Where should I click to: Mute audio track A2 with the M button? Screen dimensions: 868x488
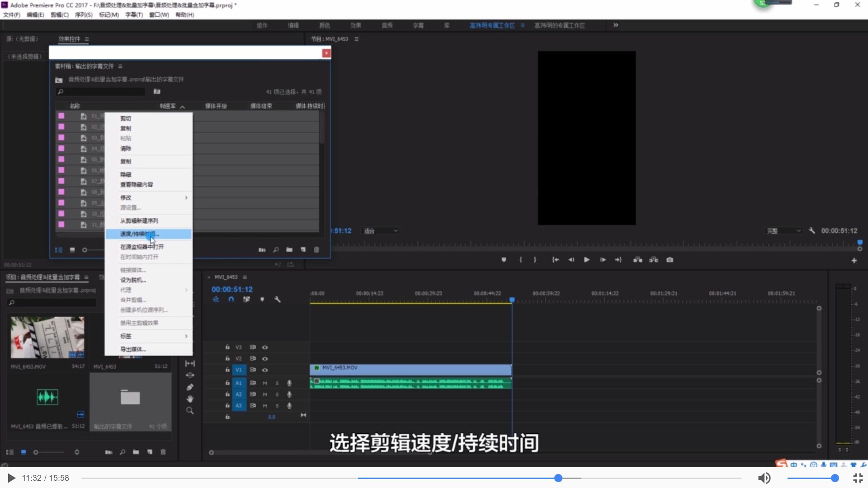264,394
